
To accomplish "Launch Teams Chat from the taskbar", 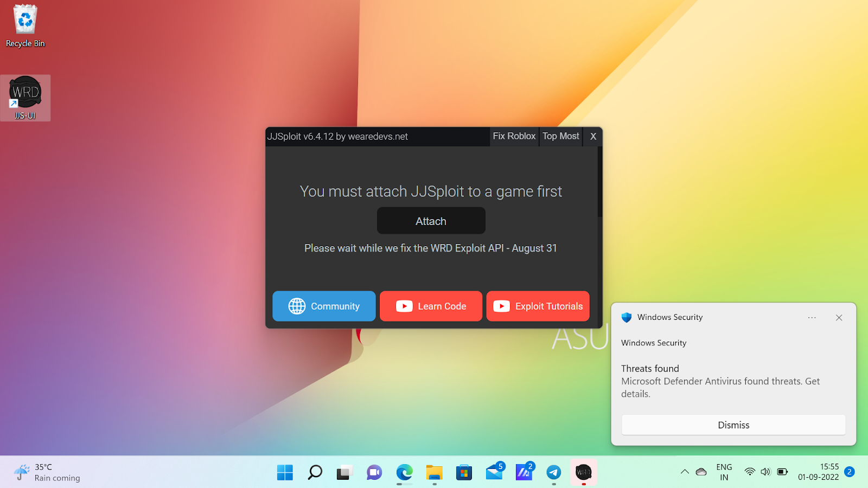I will (374, 472).
